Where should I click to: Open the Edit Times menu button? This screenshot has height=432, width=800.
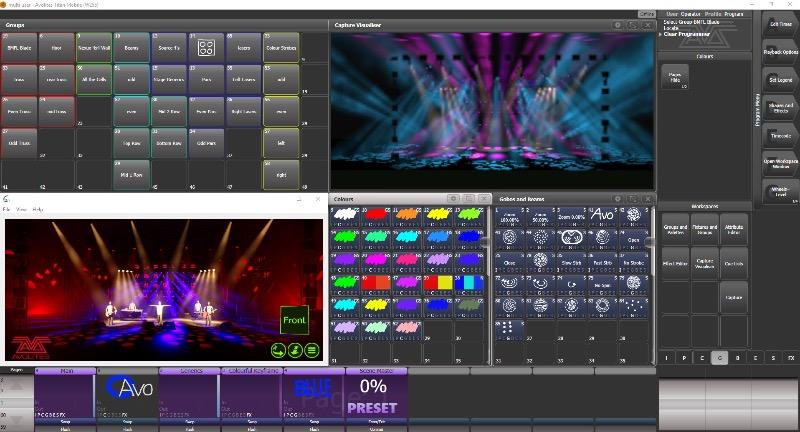pos(781,24)
